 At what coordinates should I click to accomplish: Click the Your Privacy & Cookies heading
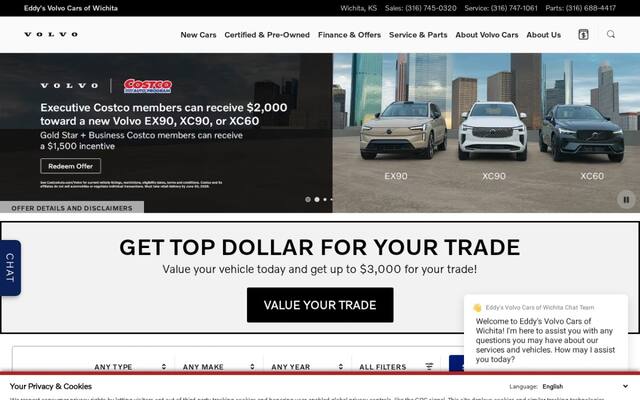51,386
